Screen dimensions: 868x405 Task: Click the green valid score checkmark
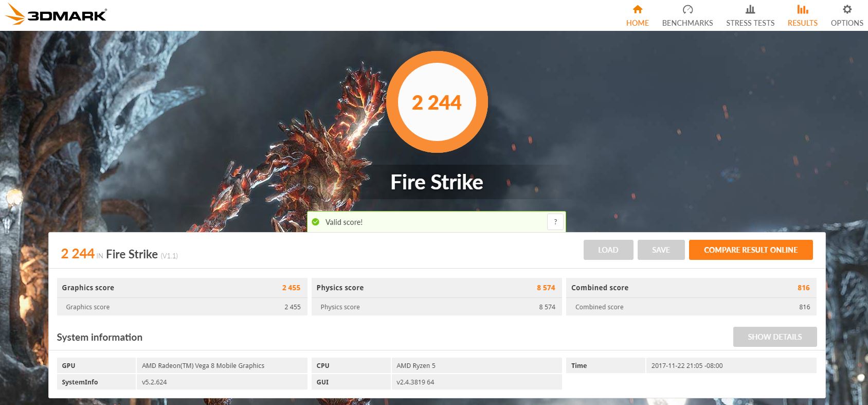click(x=316, y=222)
